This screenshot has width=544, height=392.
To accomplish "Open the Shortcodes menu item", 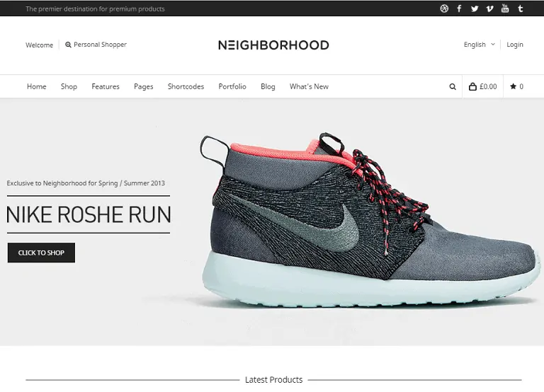I will pos(186,86).
